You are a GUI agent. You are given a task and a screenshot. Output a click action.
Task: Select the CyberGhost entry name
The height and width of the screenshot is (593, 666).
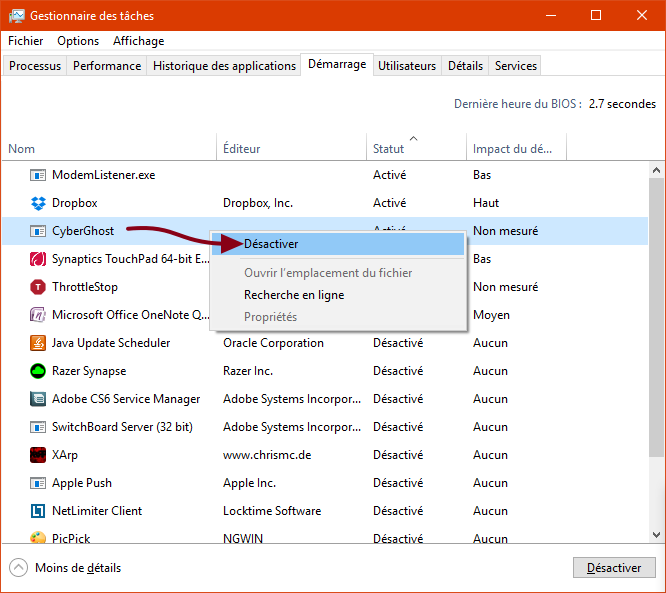(83, 231)
